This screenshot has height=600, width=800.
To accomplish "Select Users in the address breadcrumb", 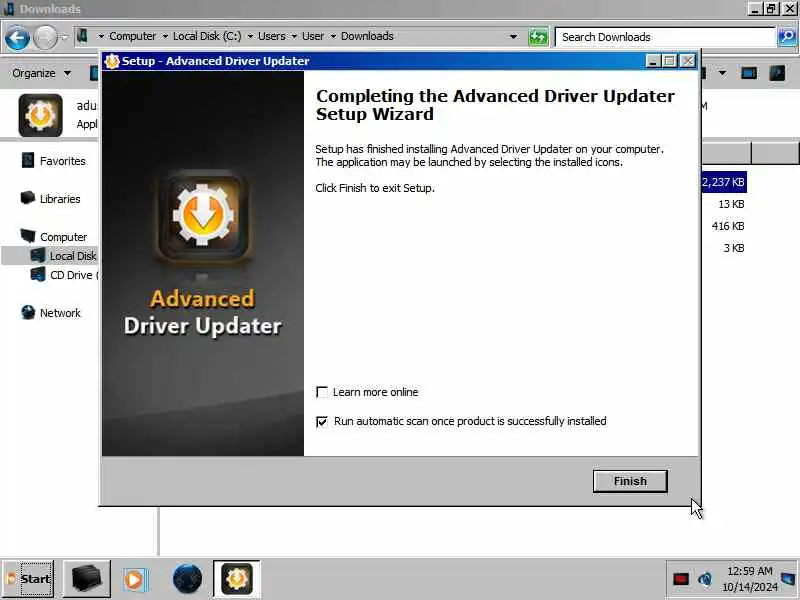I will 271,36.
